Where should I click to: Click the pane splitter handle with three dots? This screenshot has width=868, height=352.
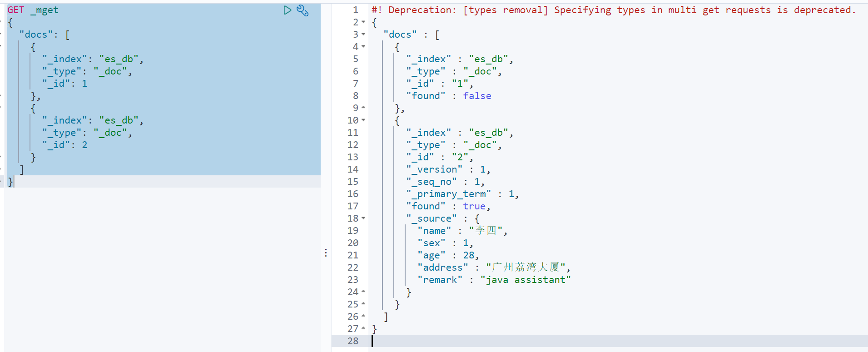pyautogui.click(x=326, y=253)
